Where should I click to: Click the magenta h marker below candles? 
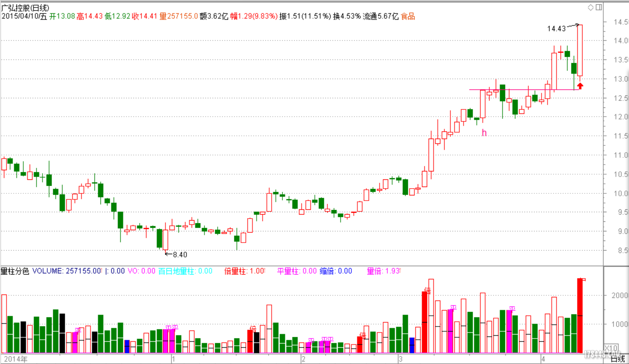point(484,133)
